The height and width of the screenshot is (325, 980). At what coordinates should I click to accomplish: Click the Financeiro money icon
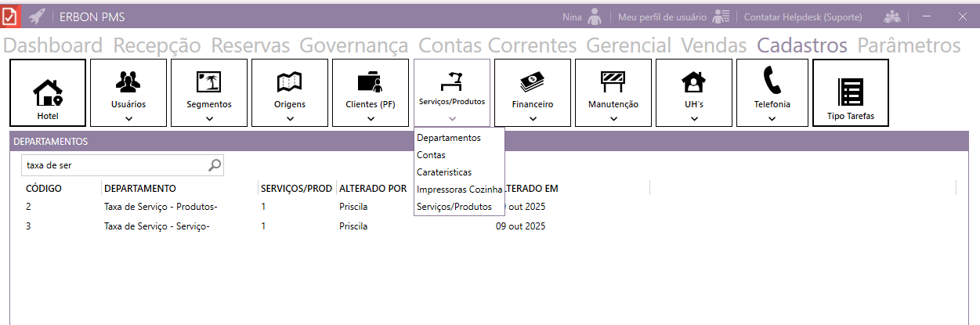(x=533, y=81)
